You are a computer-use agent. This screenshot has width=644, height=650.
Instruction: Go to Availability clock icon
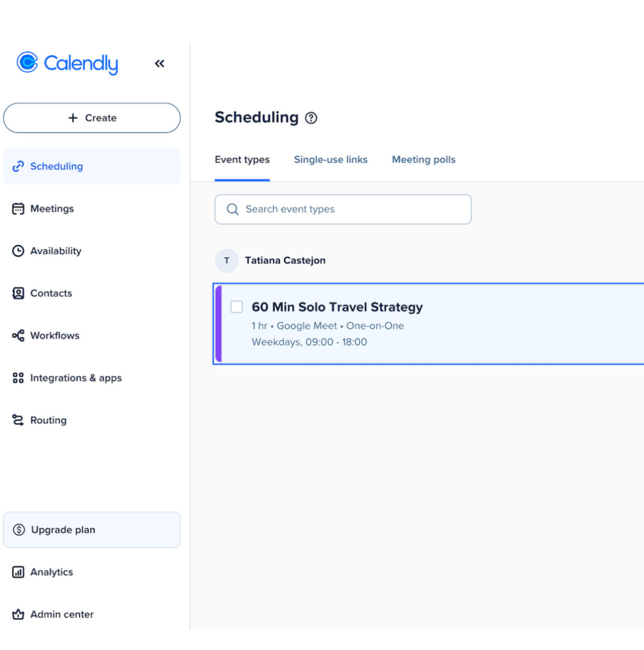coord(18,251)
